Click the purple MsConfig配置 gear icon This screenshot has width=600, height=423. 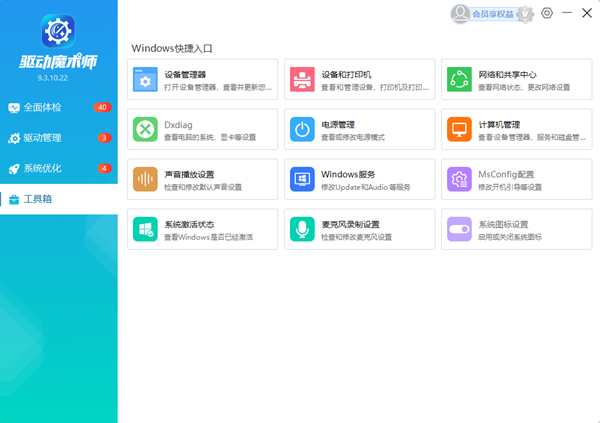coord(459,179)
